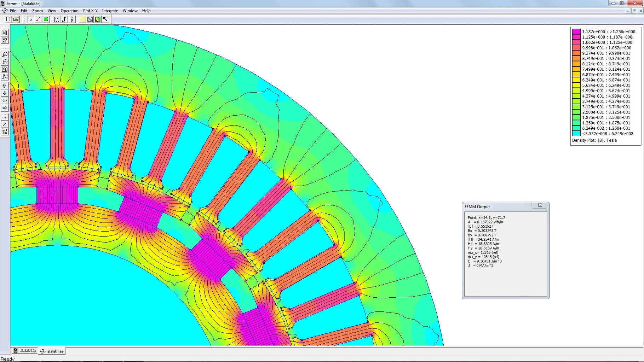Open the circuit properties coil icon

pyautogui.click(x=72, y=19)
